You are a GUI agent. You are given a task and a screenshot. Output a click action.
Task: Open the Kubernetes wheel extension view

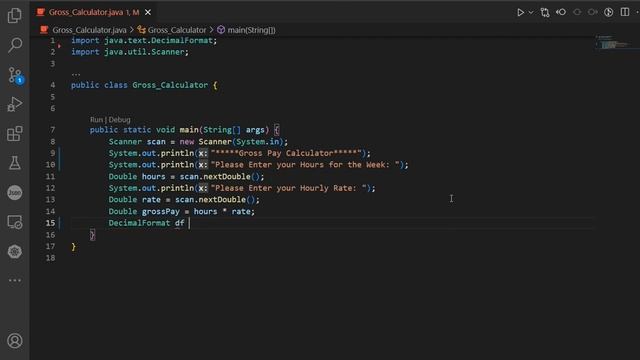coord(15,251)
